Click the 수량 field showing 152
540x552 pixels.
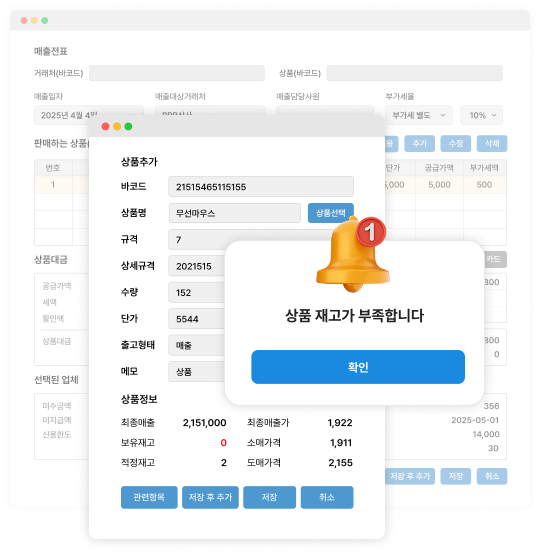pos(196,292)
